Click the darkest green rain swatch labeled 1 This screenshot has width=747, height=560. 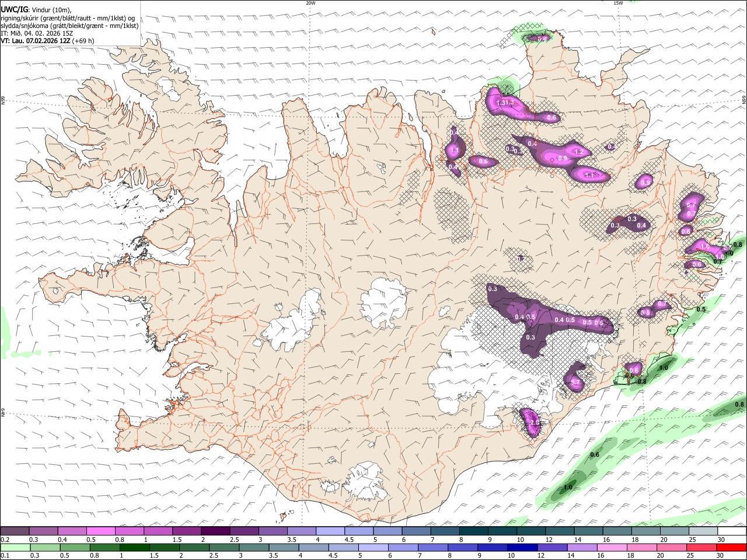coord(134,548)
